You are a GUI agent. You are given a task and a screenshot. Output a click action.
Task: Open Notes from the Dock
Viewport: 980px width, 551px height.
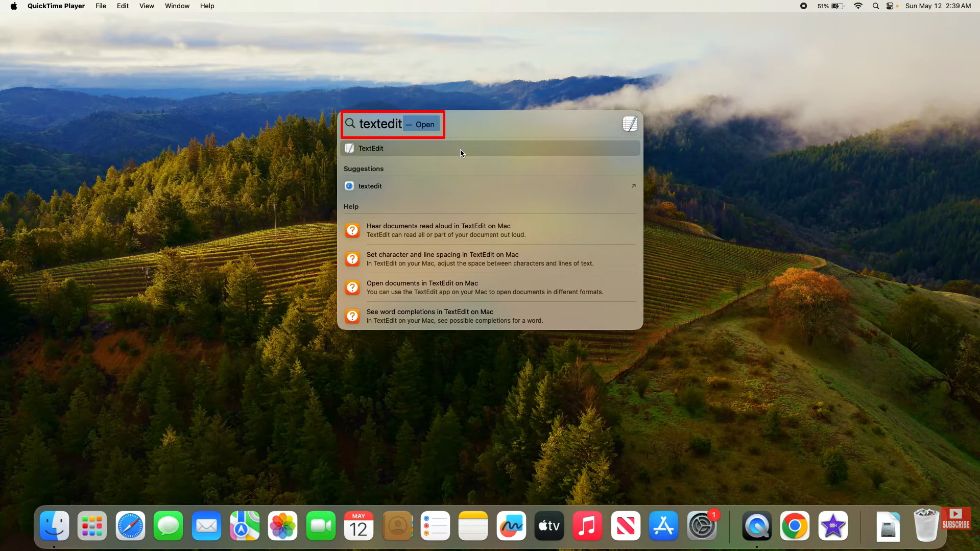(x=473, y=526)
